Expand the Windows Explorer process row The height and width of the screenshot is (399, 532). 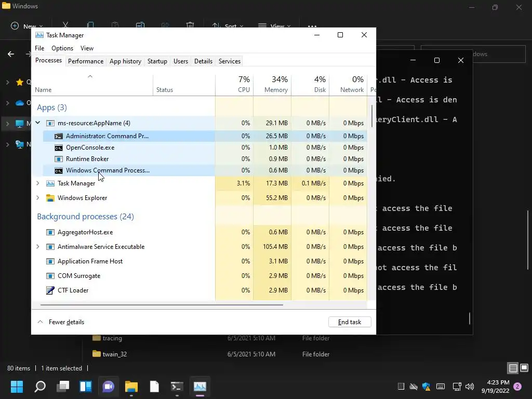37,198
